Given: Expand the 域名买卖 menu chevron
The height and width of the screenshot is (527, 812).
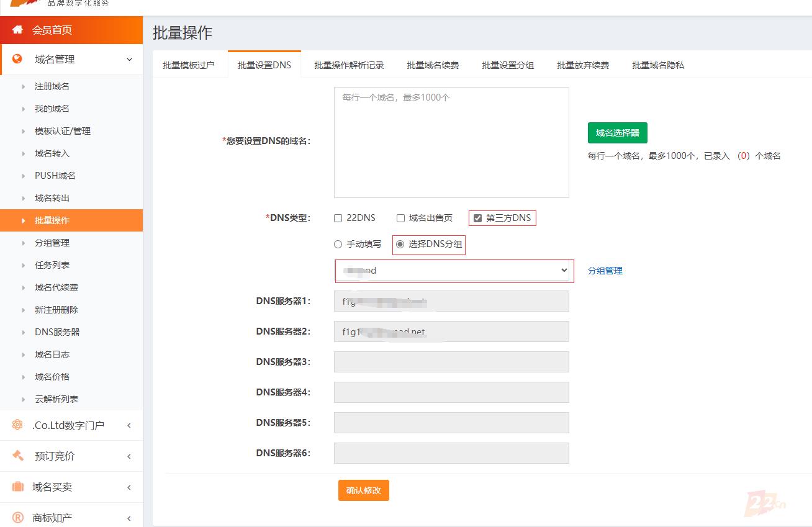Looking at the screenshot, I should 129,487.
